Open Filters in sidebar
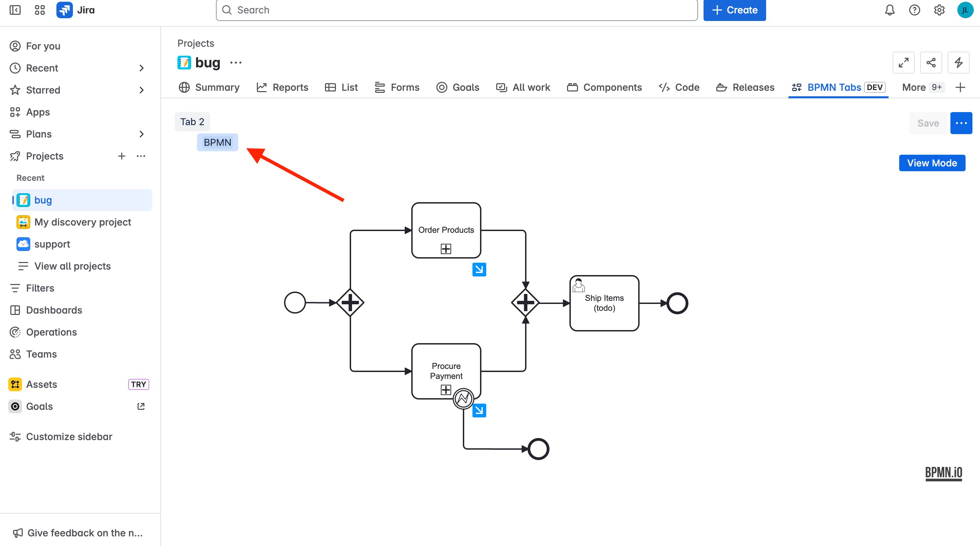The height and width of the screenshot is (546, 980). (80, 288)
